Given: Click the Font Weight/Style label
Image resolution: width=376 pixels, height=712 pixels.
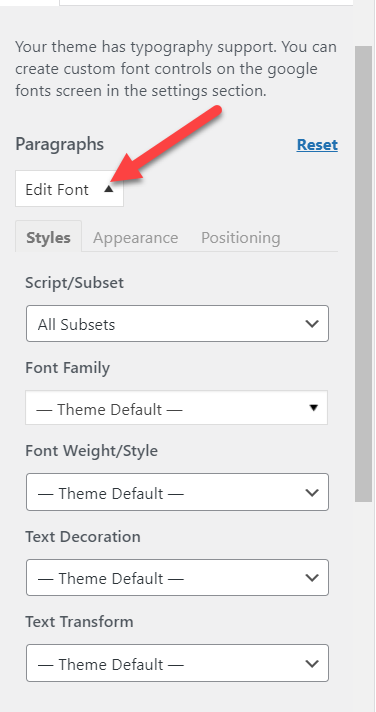Looking at the screenshot, I should pos(92,450).
